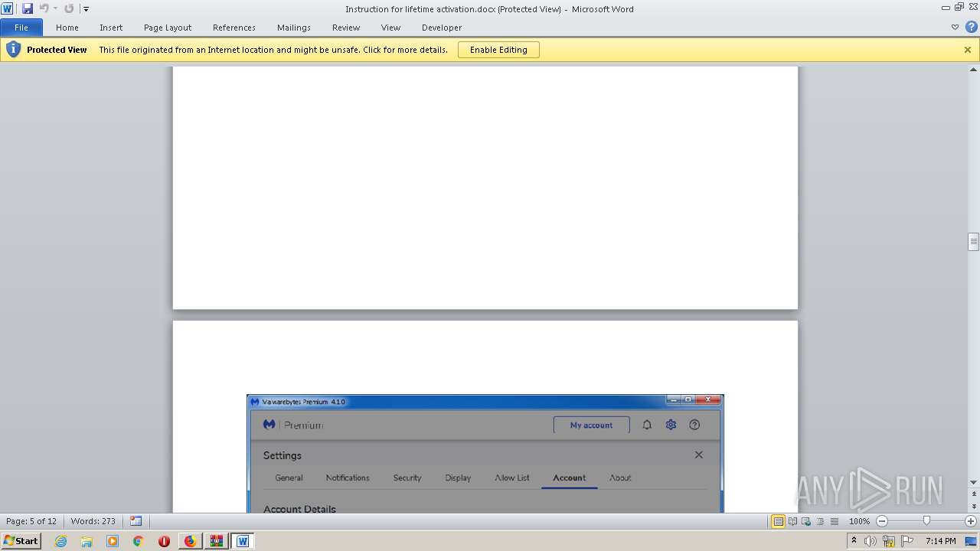The image size is (980, 551).
Task: Click the 100% zoom level button
Action: (859, 521)
